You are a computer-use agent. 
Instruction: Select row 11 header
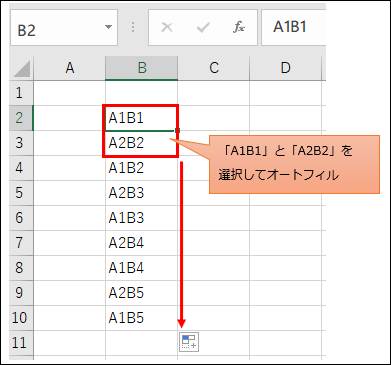[22, 343]
